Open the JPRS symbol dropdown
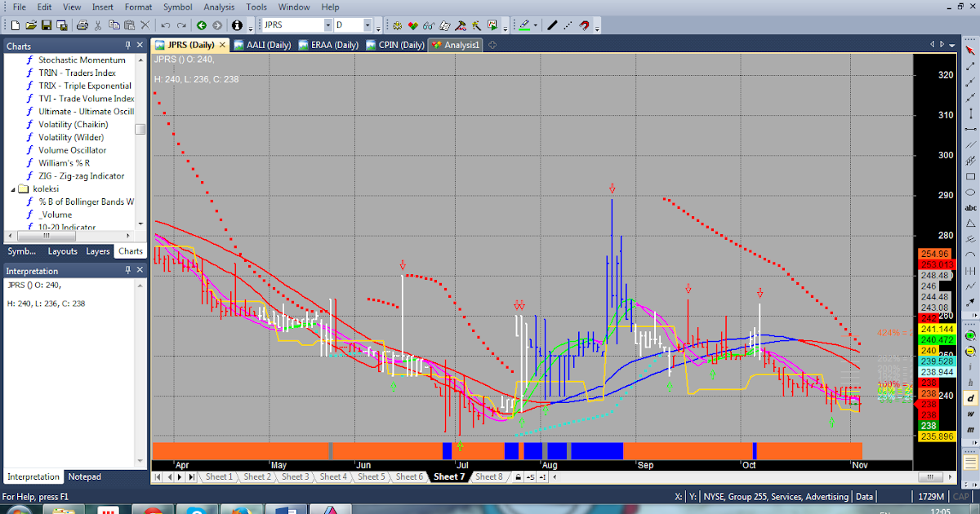Image resolution: width=980 pixels, height=514 pixels. [328, 25]
